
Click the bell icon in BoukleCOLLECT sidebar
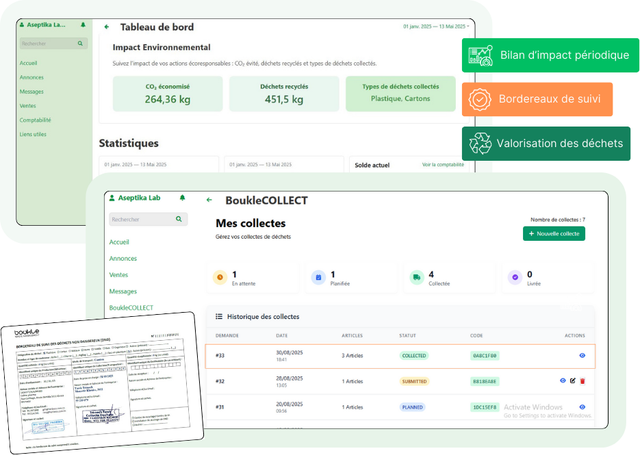coord(182,198)
